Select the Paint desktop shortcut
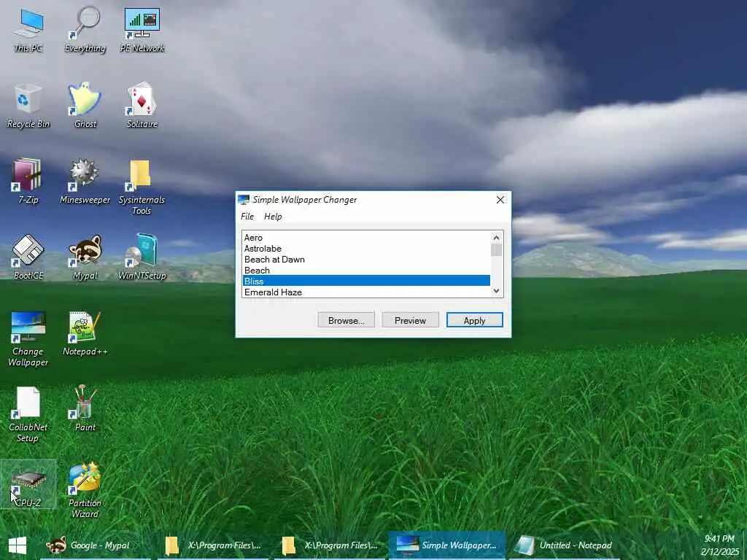Screen dimensions: 747x560 [x=85, y=408]
